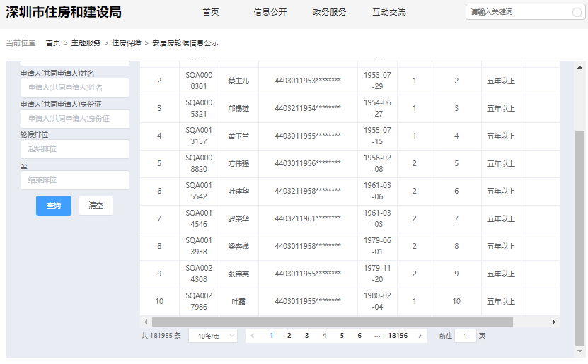Click the 深圳市住房和建设局 site title

pyautogui.click(x=64, y=12)
